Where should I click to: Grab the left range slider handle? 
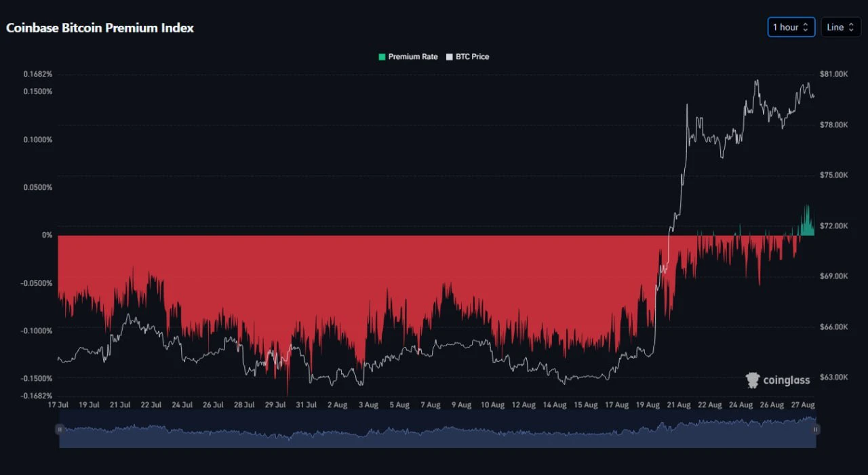(x=60, y=429)
